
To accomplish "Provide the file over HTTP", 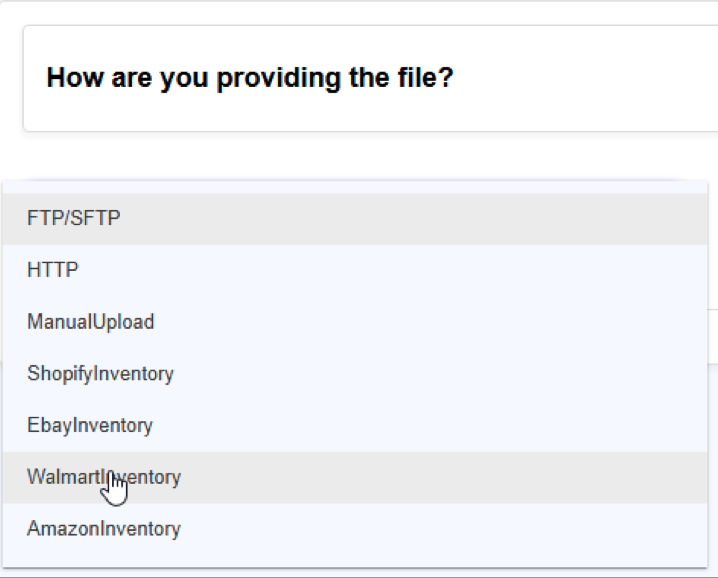I will click(x=355, y=270).
